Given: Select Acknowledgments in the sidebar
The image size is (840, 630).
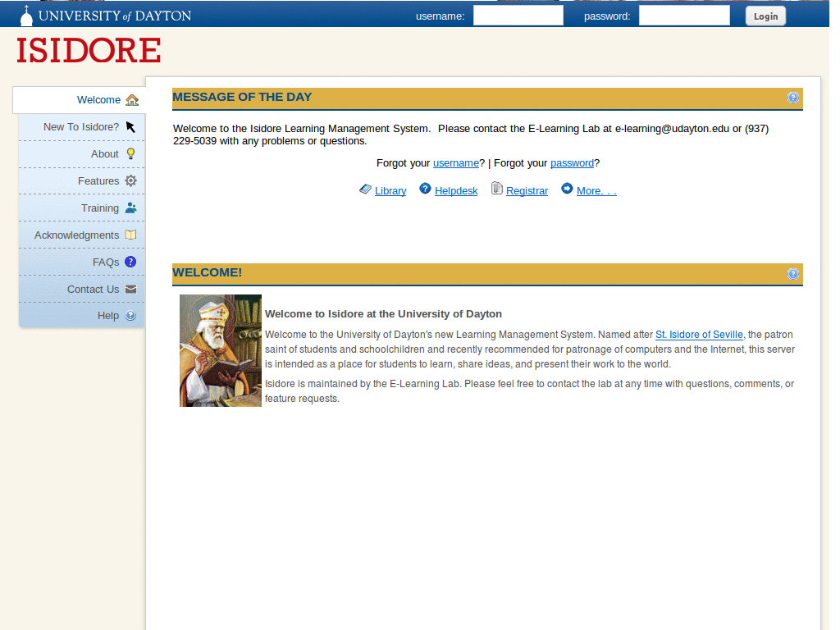Looking at the screenshot, I should (x=82, y=235).
